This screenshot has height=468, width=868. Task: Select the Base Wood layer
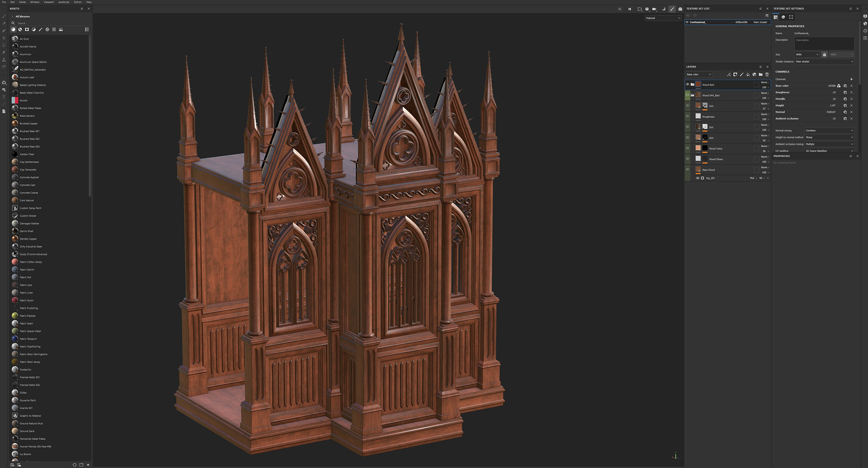pos(723,170)
